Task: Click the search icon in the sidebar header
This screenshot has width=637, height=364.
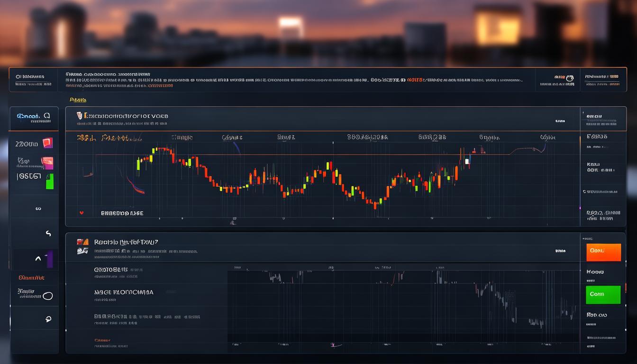Action: (47, 115)
